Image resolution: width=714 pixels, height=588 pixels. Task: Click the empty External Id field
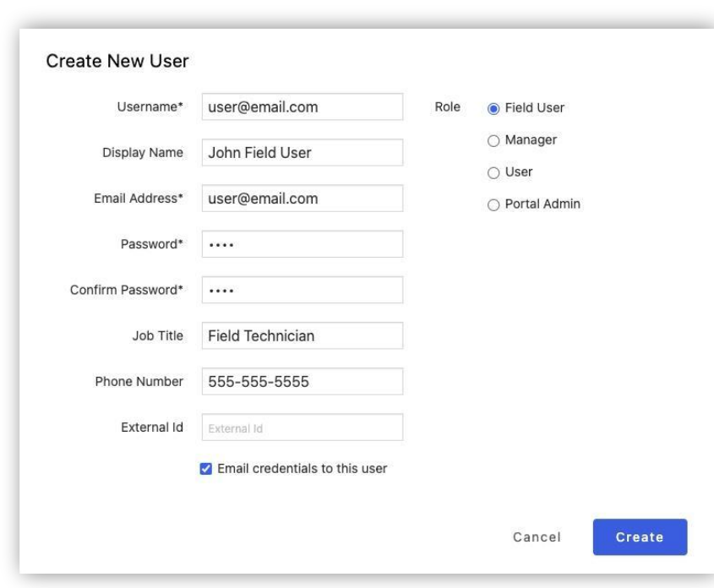pos(302,427)
